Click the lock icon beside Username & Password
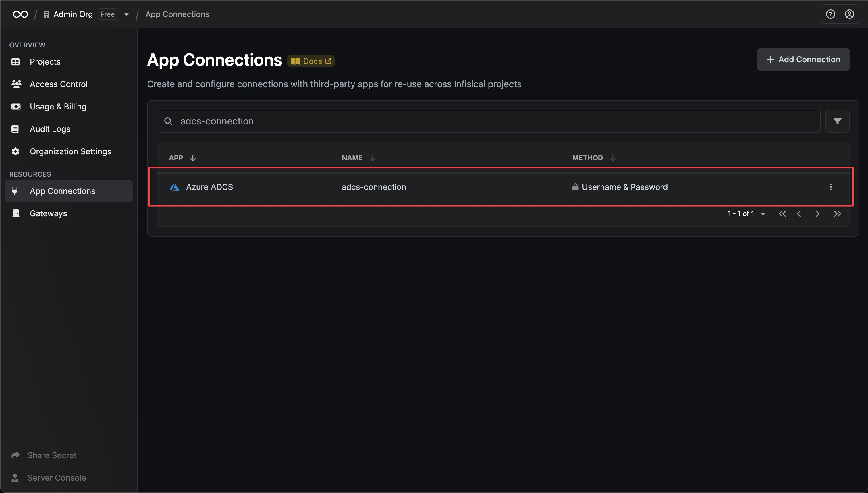The height and width of the screenshot is (493, 868). tap(575, 187)
